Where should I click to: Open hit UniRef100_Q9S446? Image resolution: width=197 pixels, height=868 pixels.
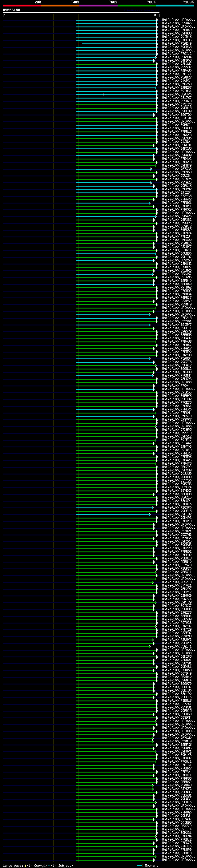tap(177, 23)
